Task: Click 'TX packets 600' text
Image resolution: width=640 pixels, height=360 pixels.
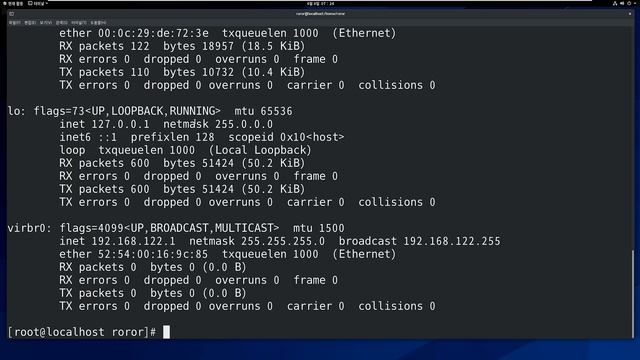Action: click(x=104, y=189)
